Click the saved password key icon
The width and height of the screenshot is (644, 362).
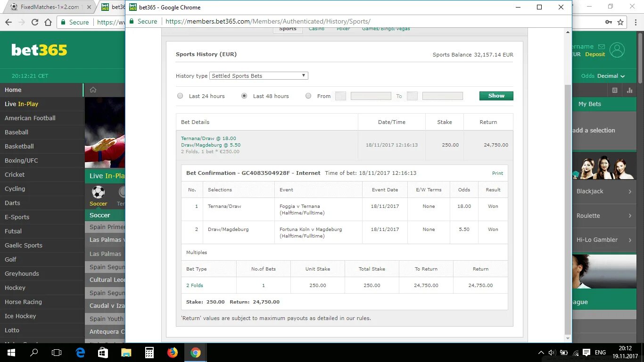pyautogui.click(x=609, y=22)
